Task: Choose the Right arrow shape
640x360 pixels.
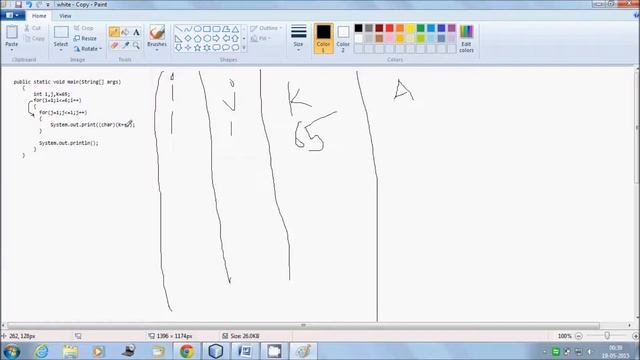Action: tap(216, 38)
